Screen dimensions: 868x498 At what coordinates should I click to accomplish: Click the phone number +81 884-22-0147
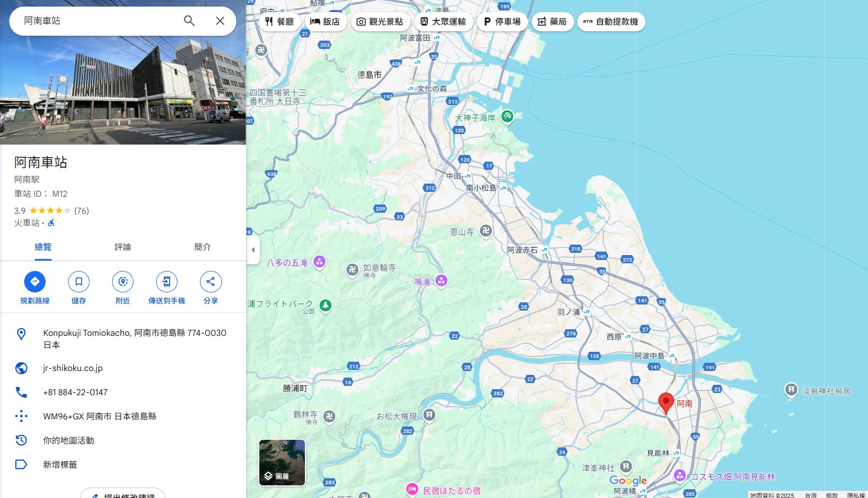point(75,392)
